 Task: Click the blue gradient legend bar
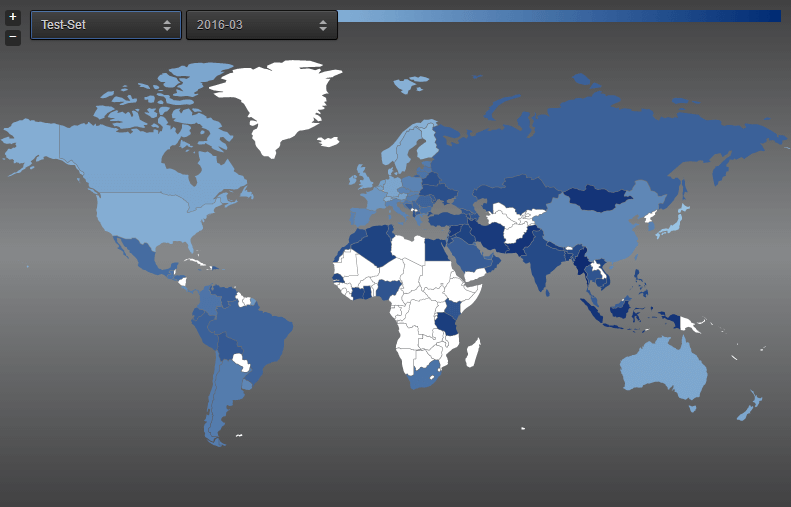pyautogui.click(x=559, y=16)
